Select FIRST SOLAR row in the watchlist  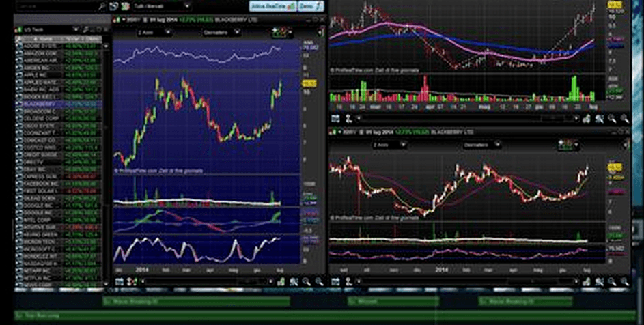pos(59,191)
